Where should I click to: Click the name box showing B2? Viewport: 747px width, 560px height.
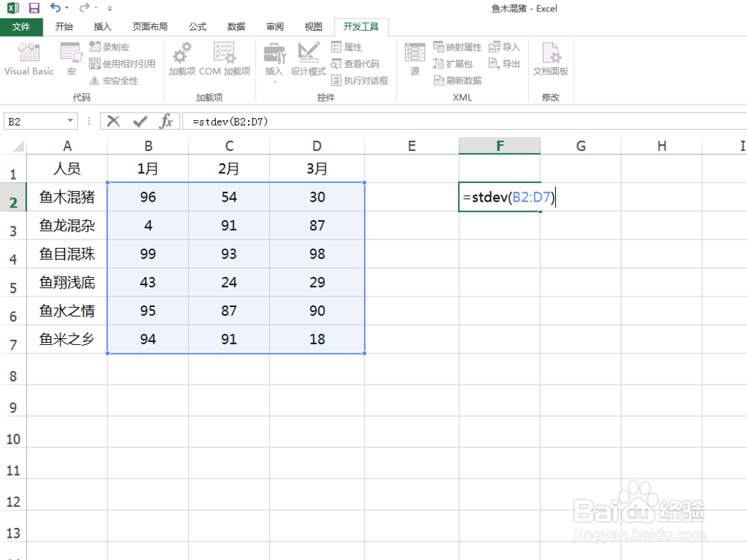point(34,122)
